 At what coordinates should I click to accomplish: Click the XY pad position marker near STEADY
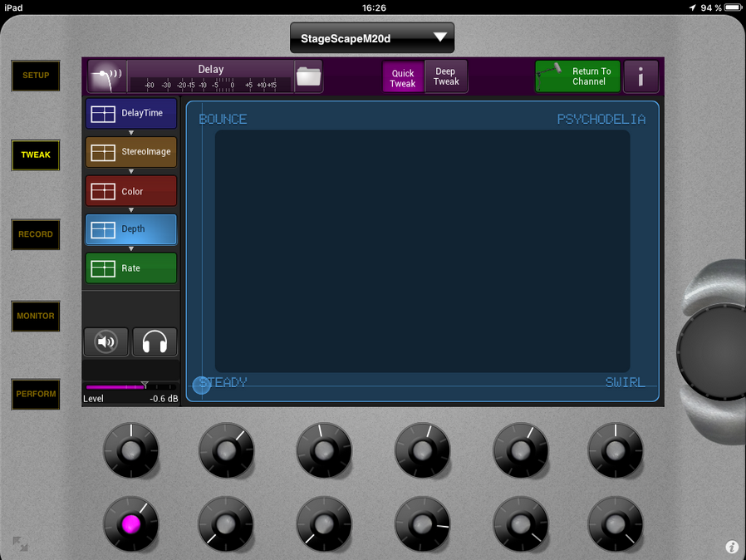coord(202,386)
